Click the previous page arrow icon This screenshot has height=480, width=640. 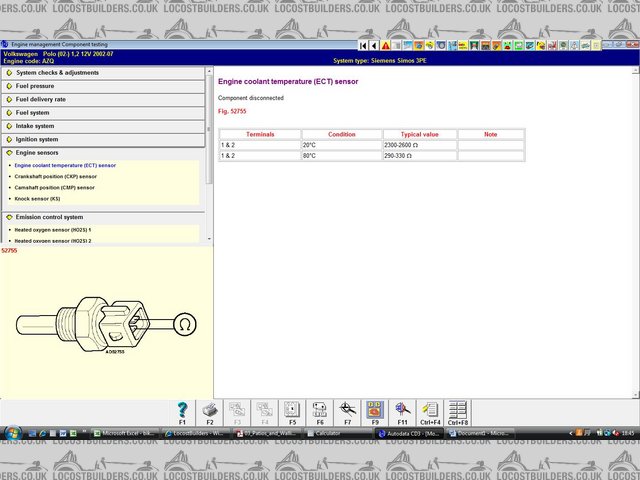373,45
